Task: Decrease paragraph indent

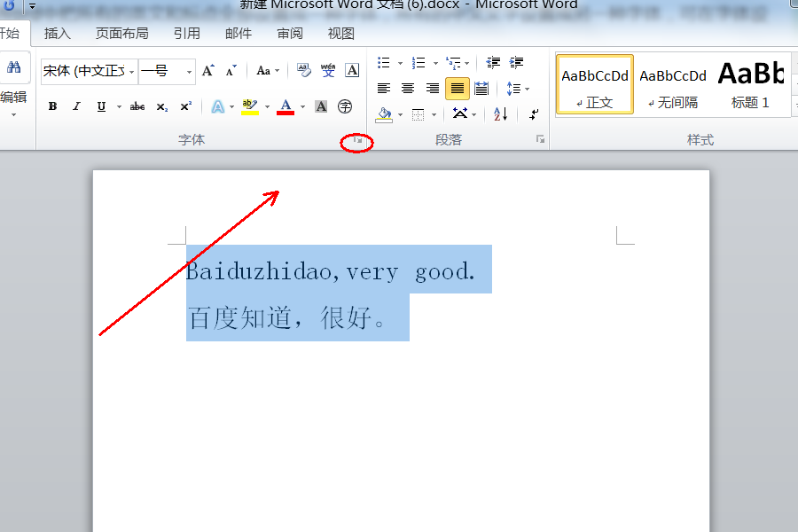Action: [493, 63]
